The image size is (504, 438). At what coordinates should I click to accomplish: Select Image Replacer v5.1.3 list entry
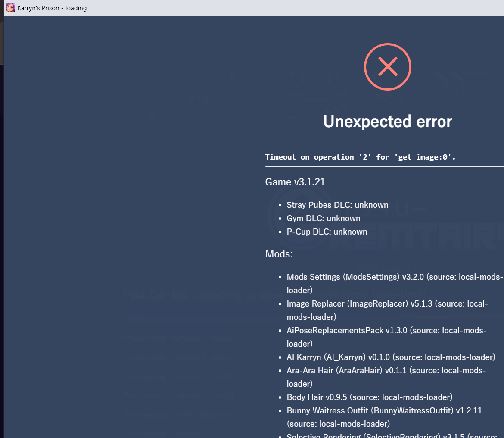[387, 310]
